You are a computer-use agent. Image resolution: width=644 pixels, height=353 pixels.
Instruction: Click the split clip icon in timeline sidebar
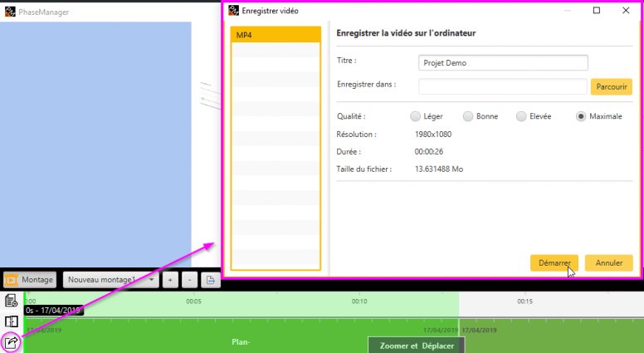[12, 321]
